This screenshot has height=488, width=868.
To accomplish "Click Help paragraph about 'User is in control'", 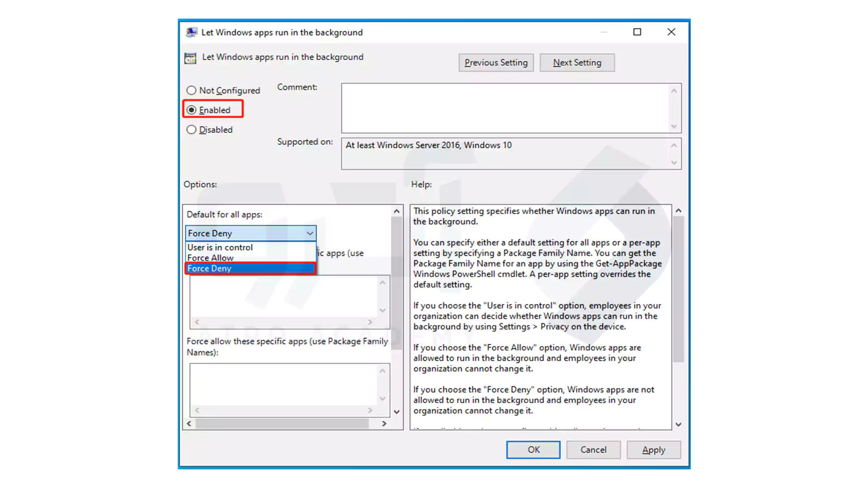I will point(537,316).
